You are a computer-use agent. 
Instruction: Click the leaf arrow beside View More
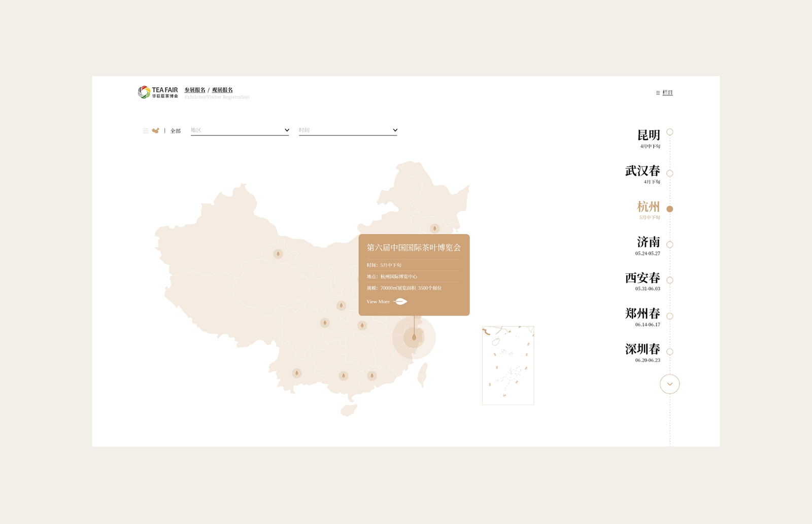pos(400,302)
